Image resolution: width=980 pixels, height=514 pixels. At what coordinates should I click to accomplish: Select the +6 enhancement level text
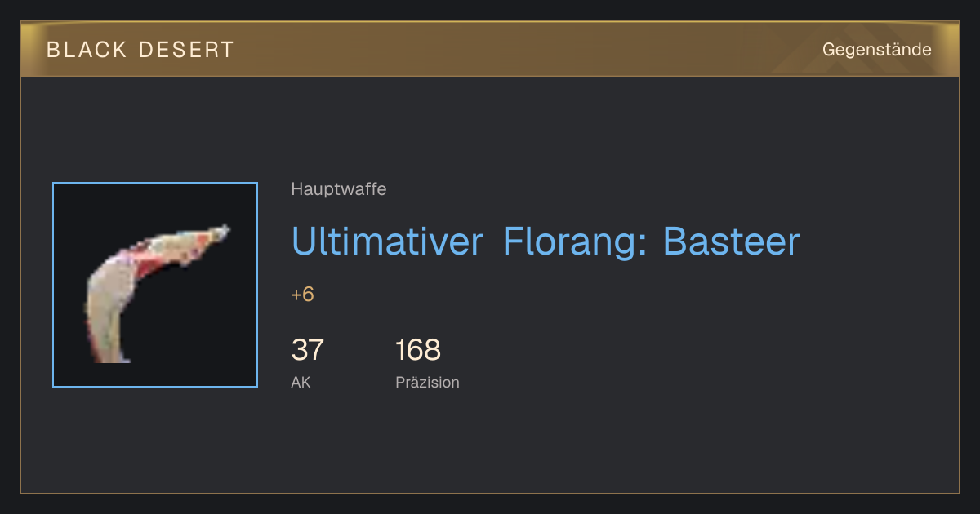(x=302, y=295)
